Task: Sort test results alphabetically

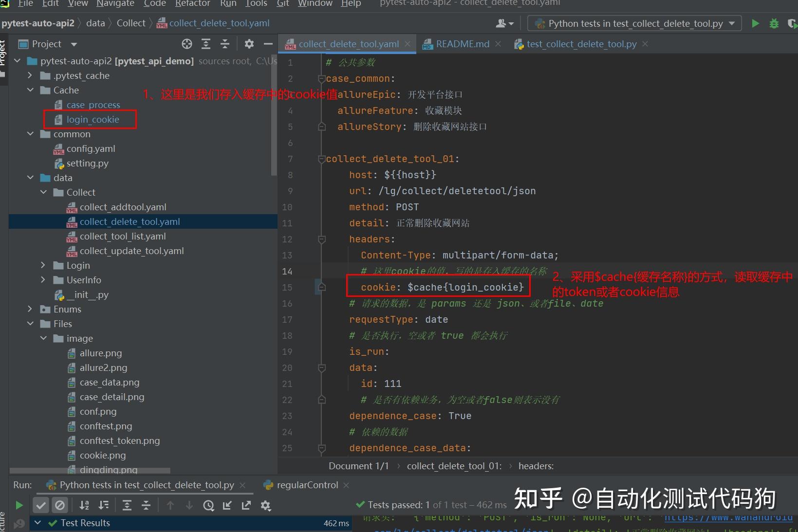Action: tap(84, 505)
